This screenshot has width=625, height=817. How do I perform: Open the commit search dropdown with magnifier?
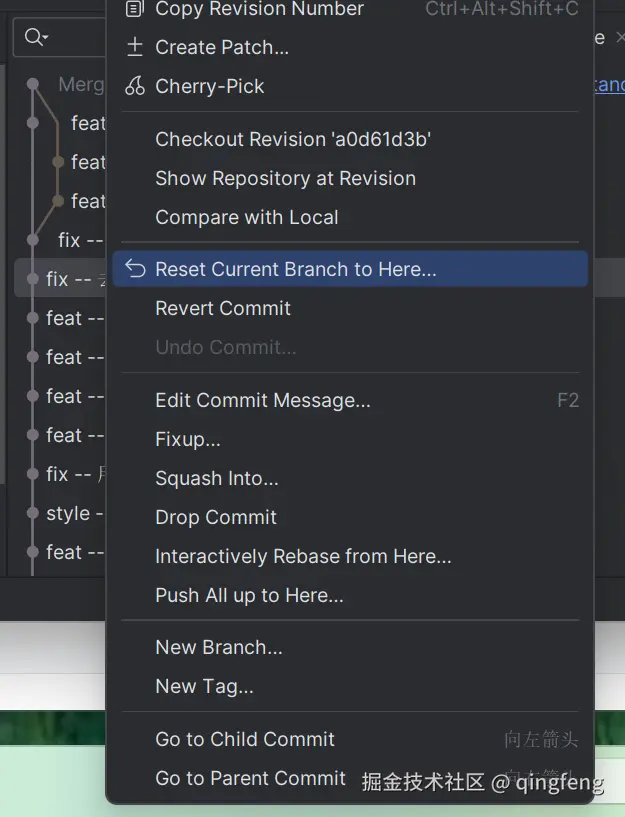(37, 38)
